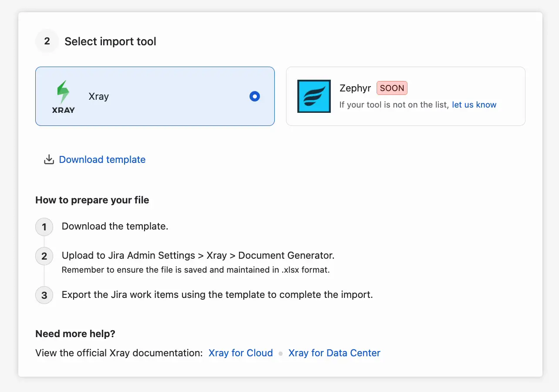This screenshot has height=392, width=559.
Task: Click the SOON badge next to Zephyr
Action: coord(392,88)
